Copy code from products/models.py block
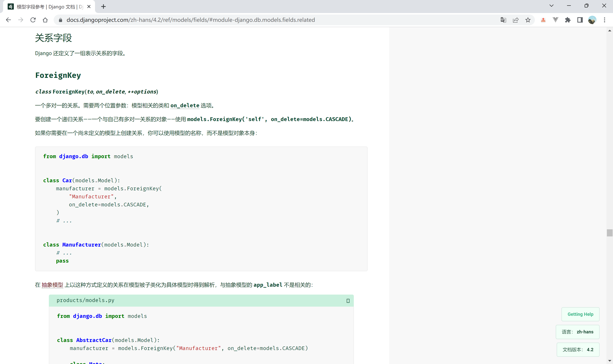Image resolution: width=613 pixels, height=364 pixels. [348, 301]
